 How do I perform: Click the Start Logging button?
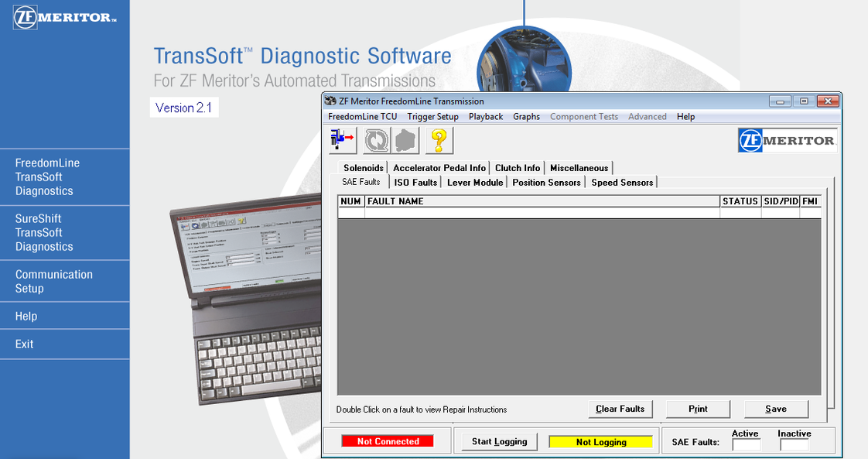coord(499,441)
